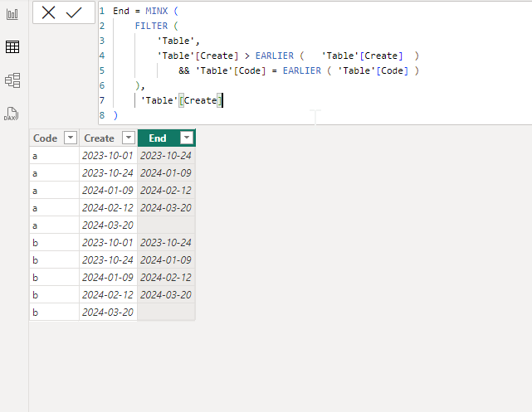Select 'a' row End cell 2024-01-09

tap(166, 172)
